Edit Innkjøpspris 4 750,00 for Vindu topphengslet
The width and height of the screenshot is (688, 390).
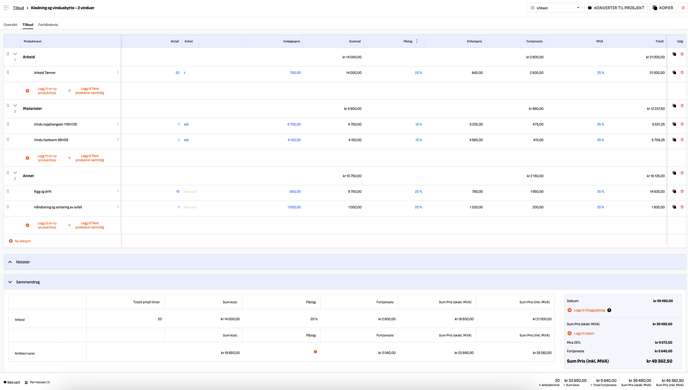coord(294,124)
